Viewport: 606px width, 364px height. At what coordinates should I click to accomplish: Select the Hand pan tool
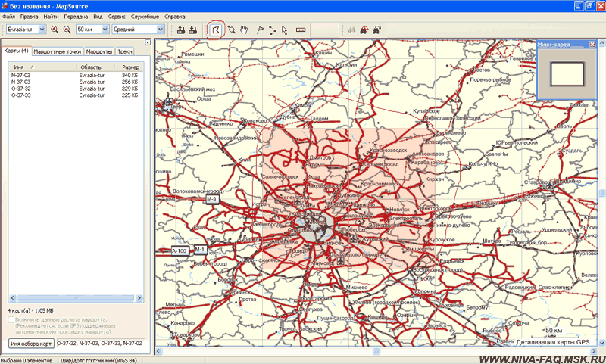(x=243, y=30)
